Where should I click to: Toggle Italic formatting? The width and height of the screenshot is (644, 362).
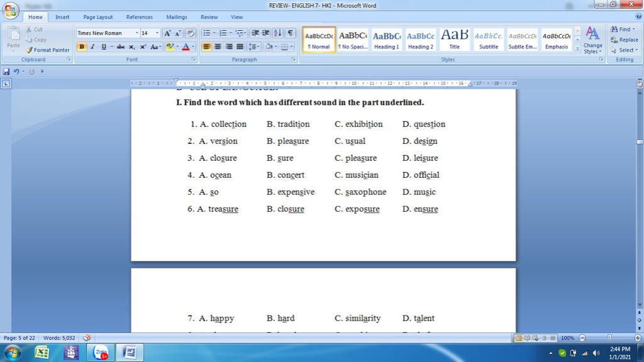pos(92,47)
